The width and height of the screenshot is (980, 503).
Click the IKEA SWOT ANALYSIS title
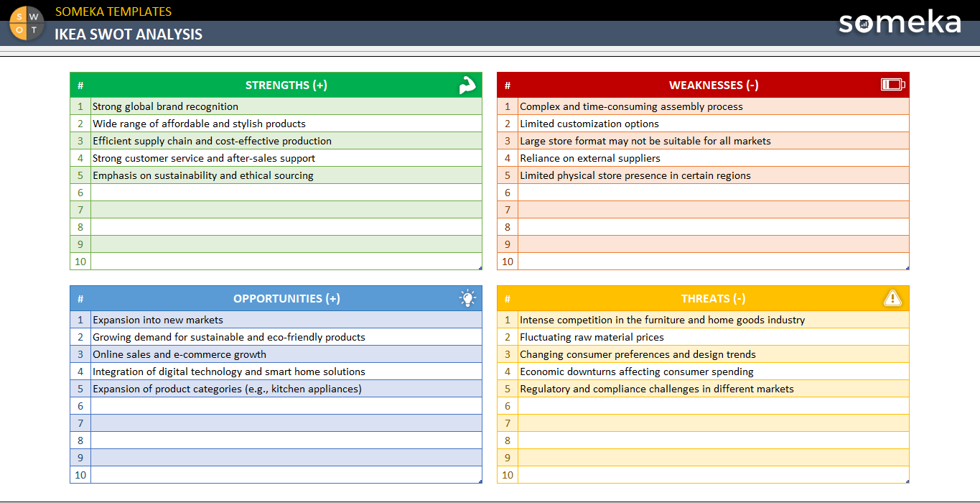tap(129, 34)
